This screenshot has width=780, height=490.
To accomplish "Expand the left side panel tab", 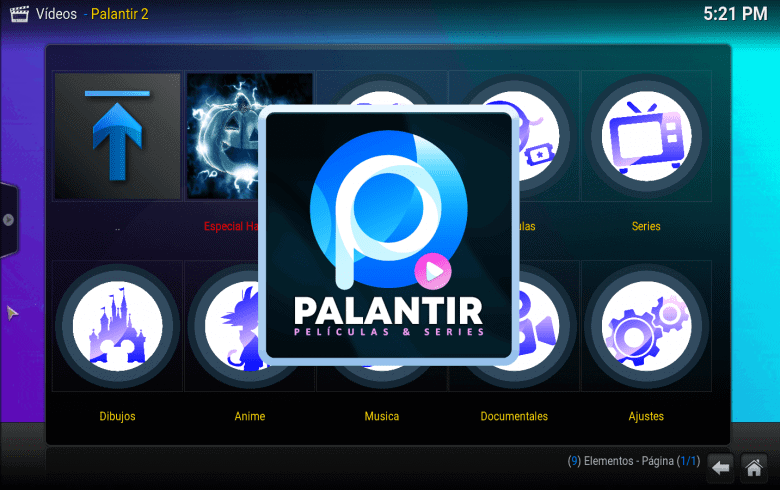I will [x=9, y=219].
